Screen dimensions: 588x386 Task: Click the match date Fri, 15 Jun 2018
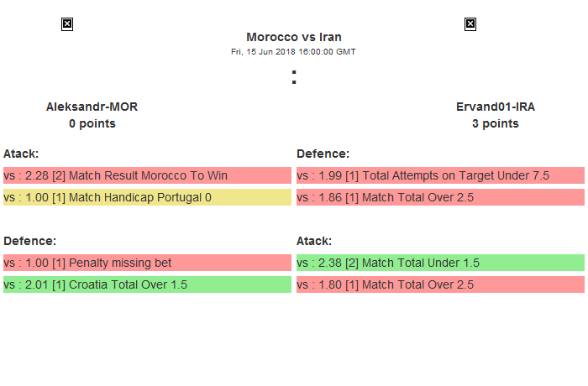(294, 51)
